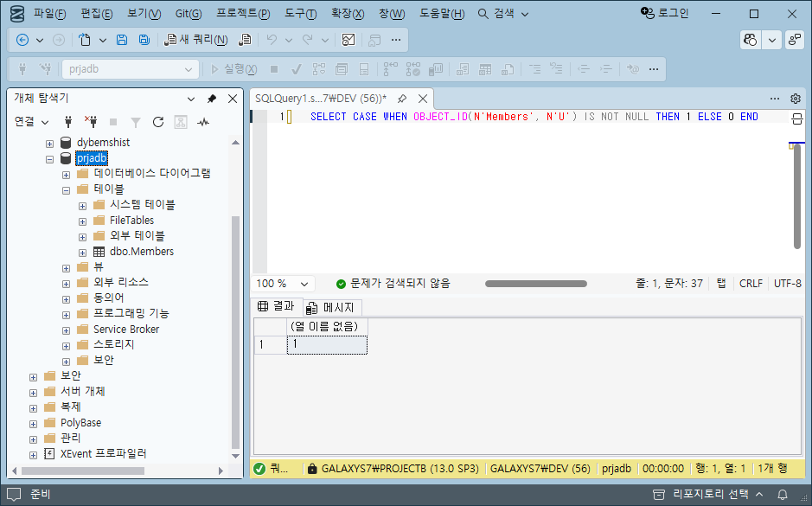This screenshot has height=506, width=812.
Task: Click the connect plug icon in SQL toolbar
Action: [22, 69]
